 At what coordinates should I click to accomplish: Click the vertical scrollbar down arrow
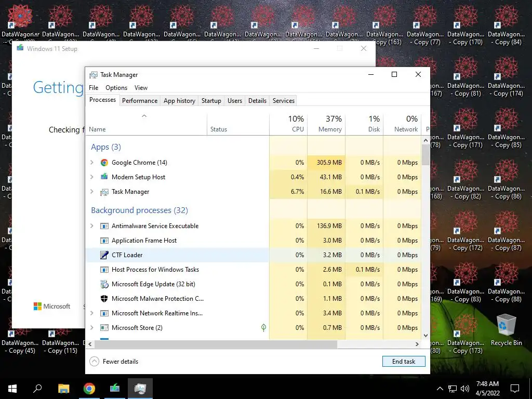(x=426, y=335)
